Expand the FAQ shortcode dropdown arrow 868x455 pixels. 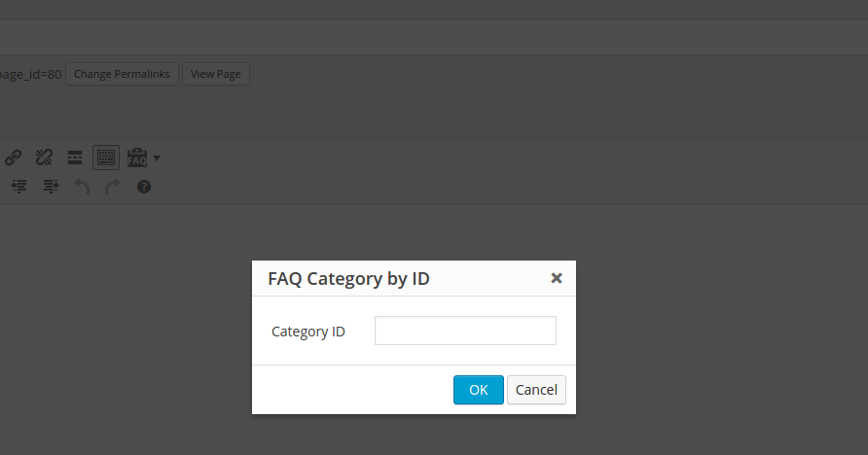click(x=156, y=157)
